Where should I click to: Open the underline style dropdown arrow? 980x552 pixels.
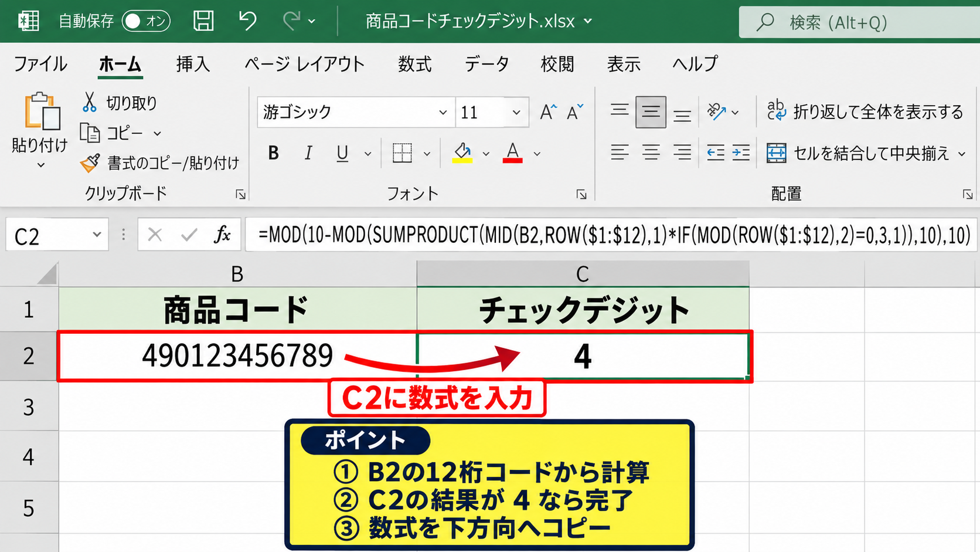(x=367, y=154)
